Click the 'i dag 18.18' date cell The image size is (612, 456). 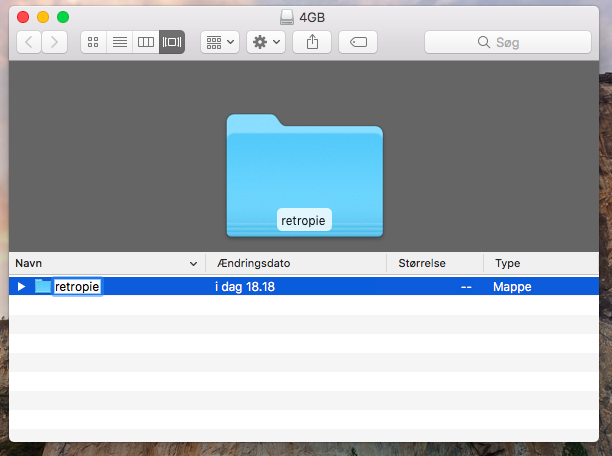point(245,287)
